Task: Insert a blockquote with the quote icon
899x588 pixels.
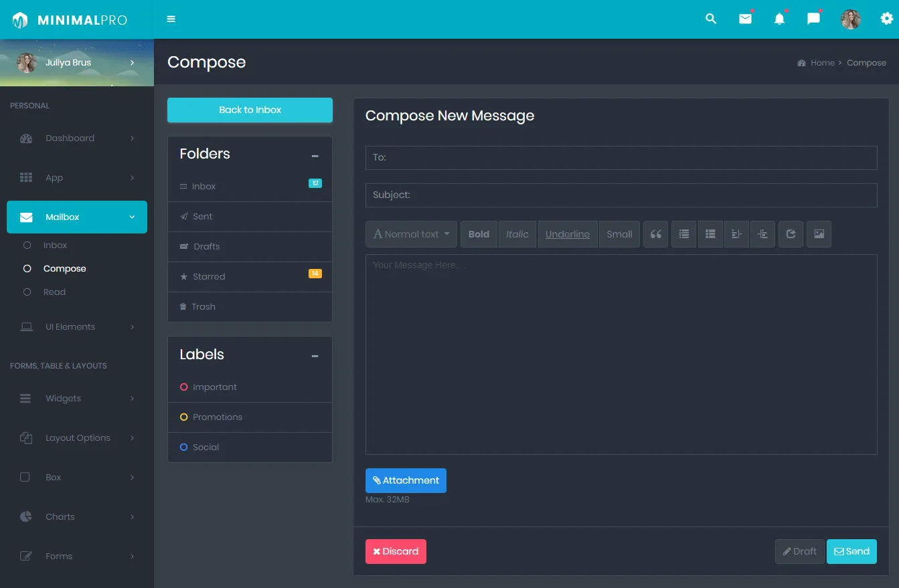Action: click(656, 234)
